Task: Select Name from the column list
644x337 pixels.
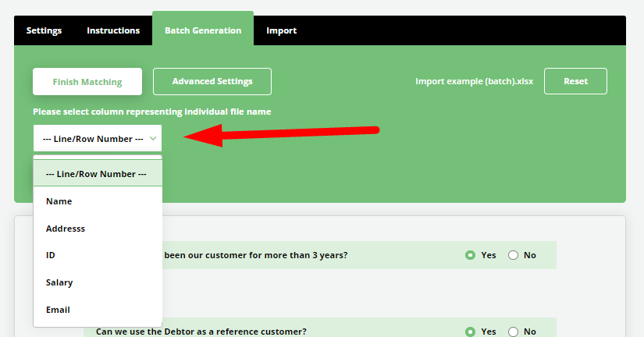Action: (x=59, y=201)
